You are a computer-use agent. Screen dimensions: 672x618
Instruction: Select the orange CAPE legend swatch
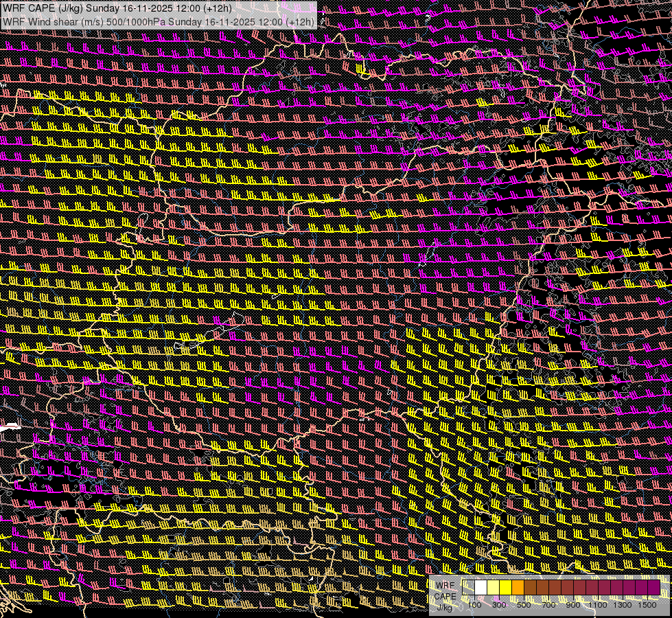[518, 588]
